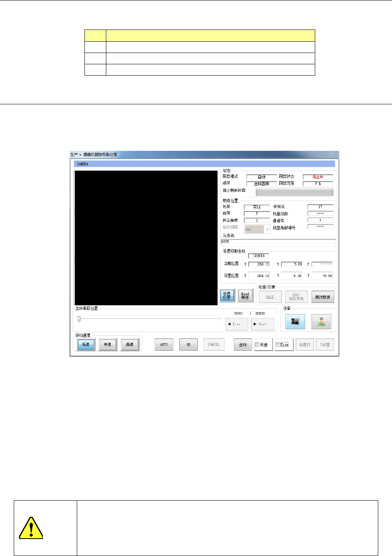Click the 元件名 field containing 1005
The image size is (392, 556).
(x=278, y=241)
